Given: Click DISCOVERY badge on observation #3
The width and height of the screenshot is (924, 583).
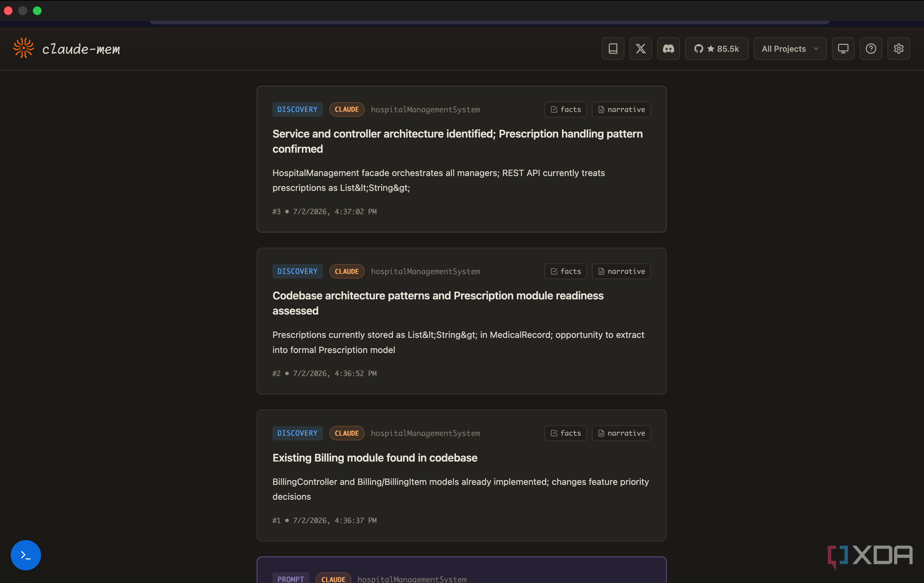Looking at the screenshot, I should [297, 109].
